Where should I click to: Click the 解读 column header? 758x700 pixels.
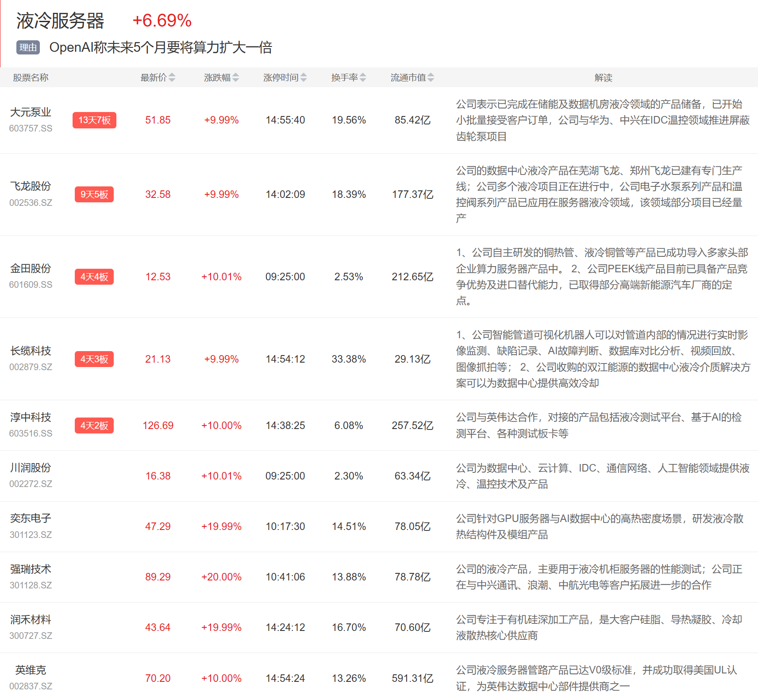coord(603,77)
